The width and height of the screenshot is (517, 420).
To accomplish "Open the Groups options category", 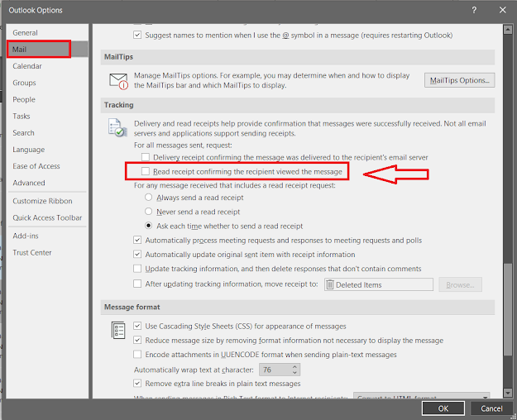I will (47, 83).
